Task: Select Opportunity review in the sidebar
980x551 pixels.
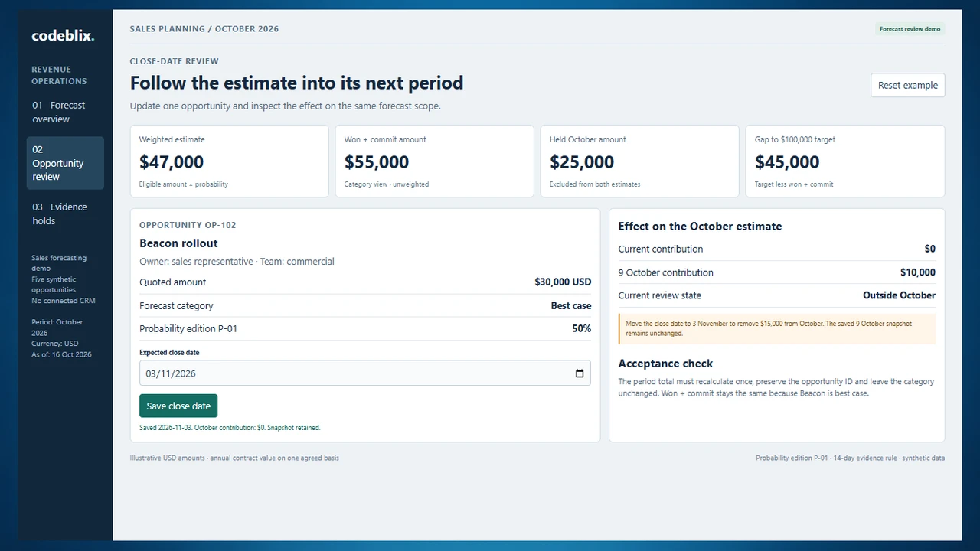Action: (x=65, y=163)
